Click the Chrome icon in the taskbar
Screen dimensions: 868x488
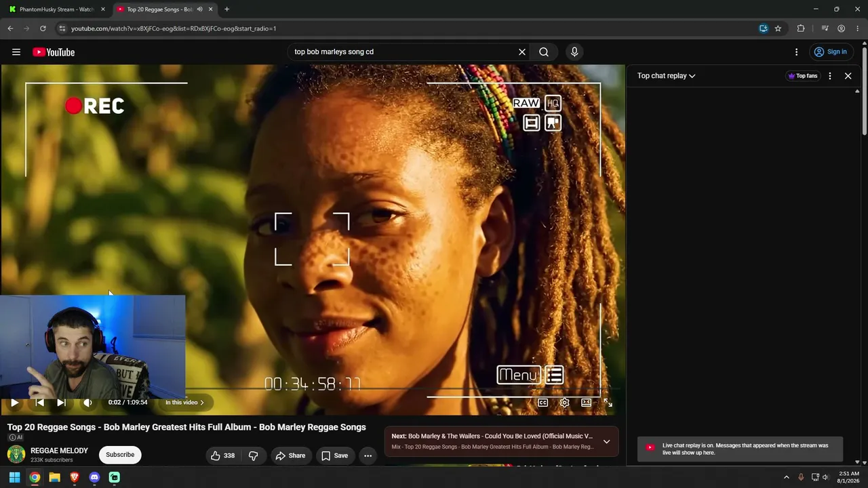[x=35, y=477]
